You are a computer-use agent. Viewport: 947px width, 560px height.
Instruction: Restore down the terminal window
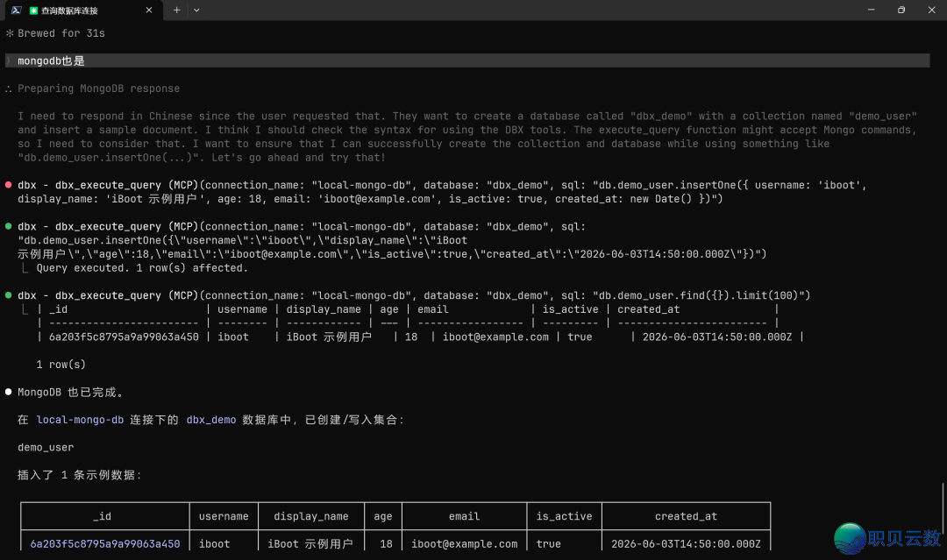tap(901, 10)
